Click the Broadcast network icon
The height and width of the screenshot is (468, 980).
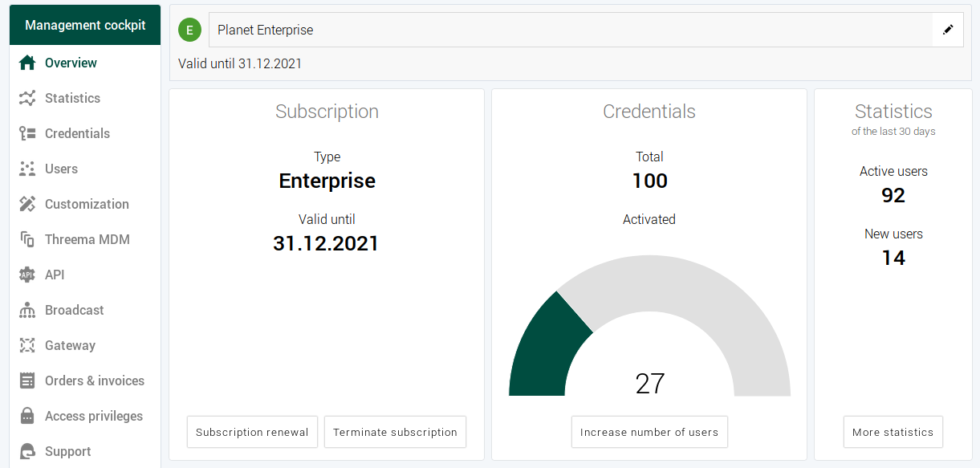tap(27, 310)
